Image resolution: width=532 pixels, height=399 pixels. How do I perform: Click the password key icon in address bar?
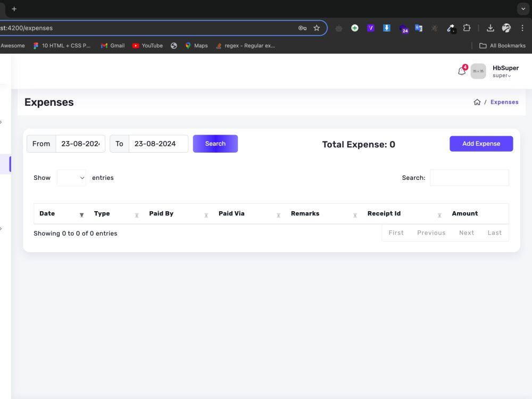(302, 28)
